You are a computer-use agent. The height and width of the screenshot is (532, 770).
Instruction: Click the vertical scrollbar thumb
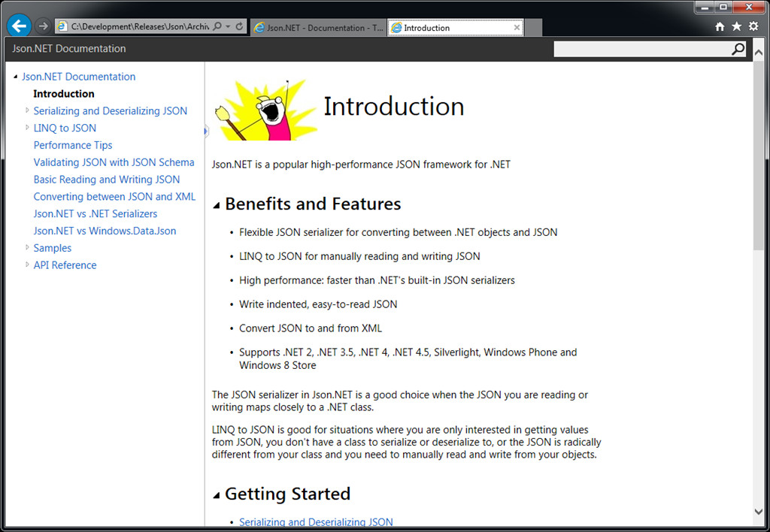click(759, 156)
